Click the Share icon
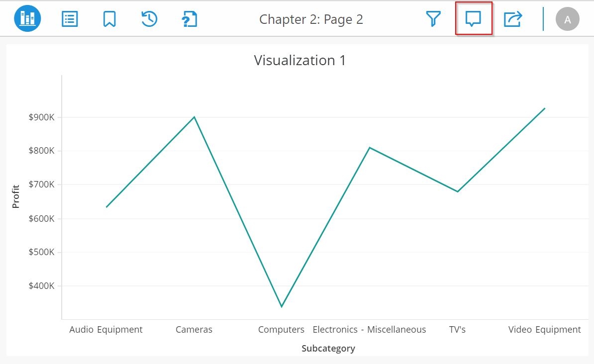The image size is (594, 364). coord(513,19)
